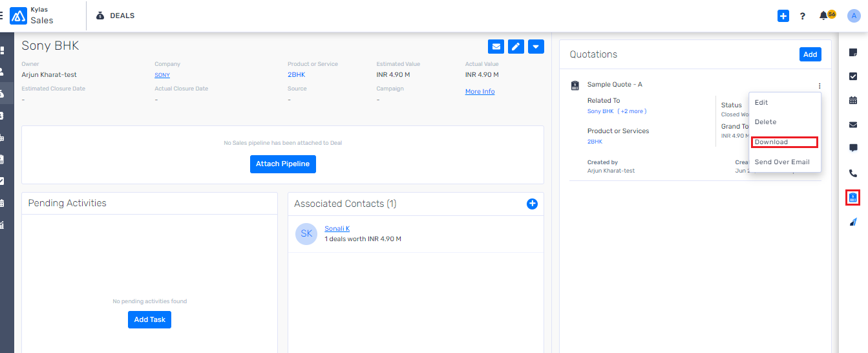Open the 2BHK product link in deal header
The image size is (868, 353).
(297, 75)
